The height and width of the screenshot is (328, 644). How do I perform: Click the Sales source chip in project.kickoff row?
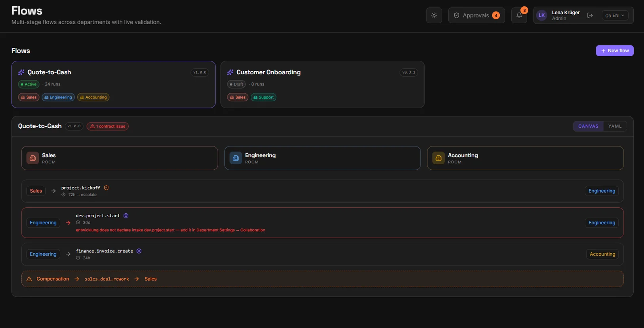click(36, 191)
